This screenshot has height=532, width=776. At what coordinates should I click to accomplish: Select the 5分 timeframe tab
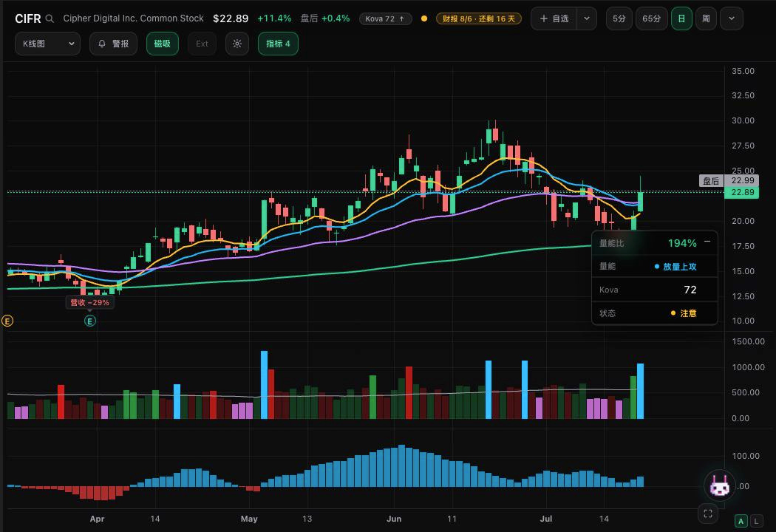point(619,18)
